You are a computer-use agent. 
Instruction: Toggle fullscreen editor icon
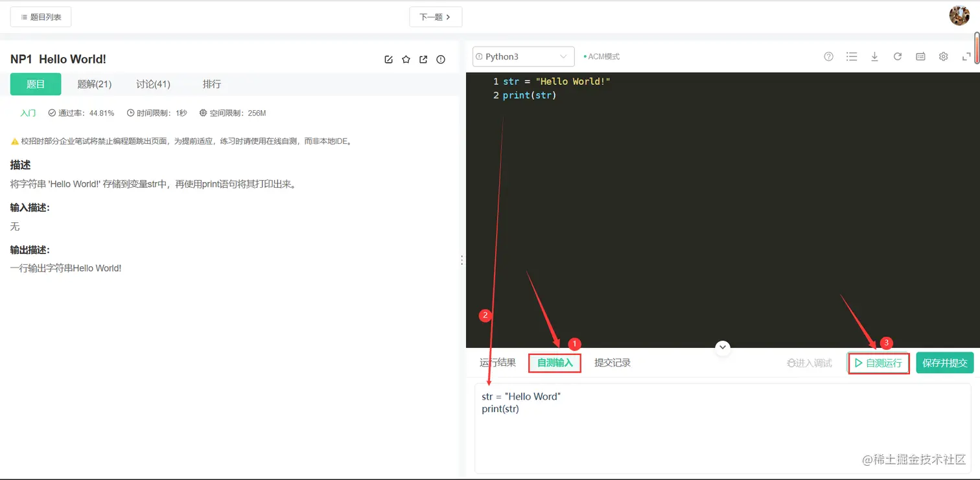point(966,56)
